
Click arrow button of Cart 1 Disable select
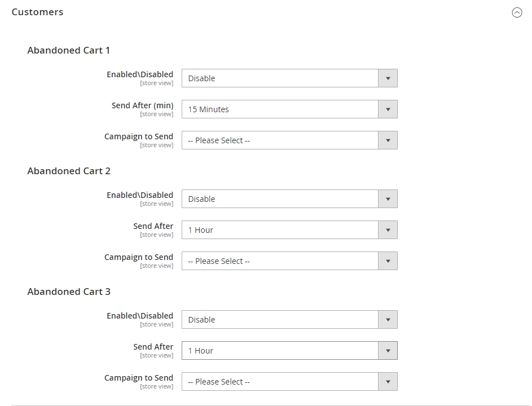[x=388, y=78]
